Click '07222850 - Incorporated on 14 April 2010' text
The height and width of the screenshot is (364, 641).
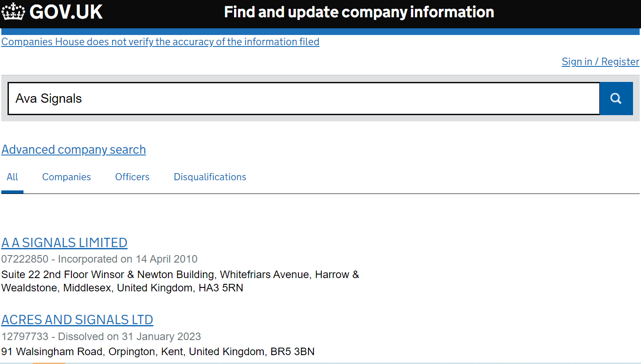[x=99, y=259]
